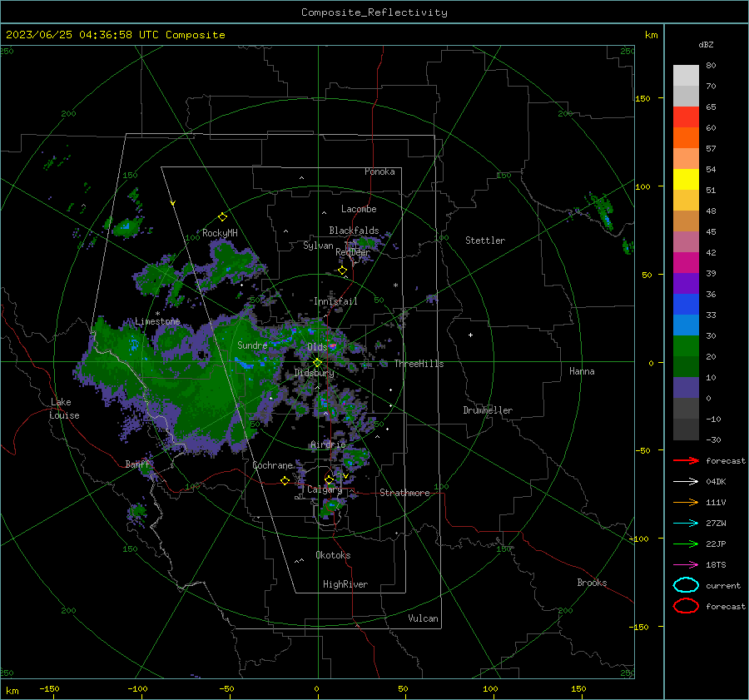This screenshot has height=700, width=749.
Task: Click the magenta 18TS arrow icon
Action: point(686,565)
